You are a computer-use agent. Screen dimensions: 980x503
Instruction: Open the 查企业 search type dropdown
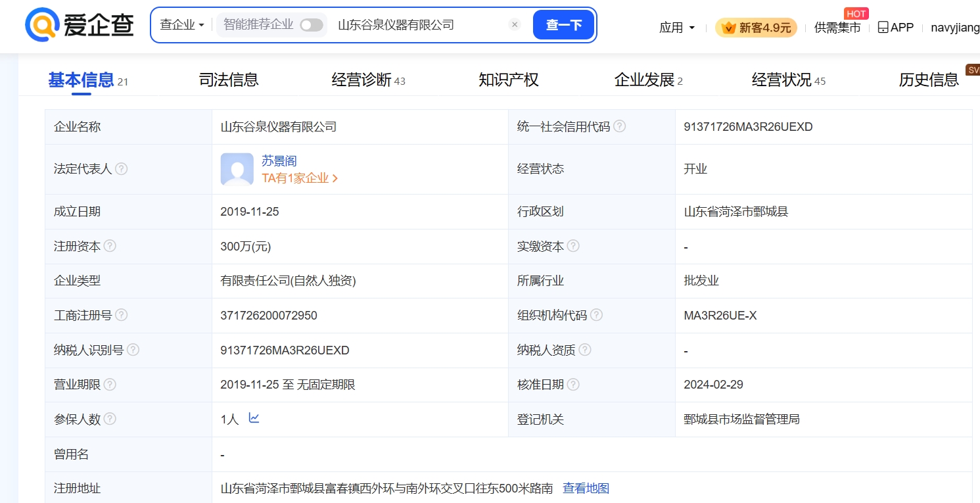click(182, 25)
